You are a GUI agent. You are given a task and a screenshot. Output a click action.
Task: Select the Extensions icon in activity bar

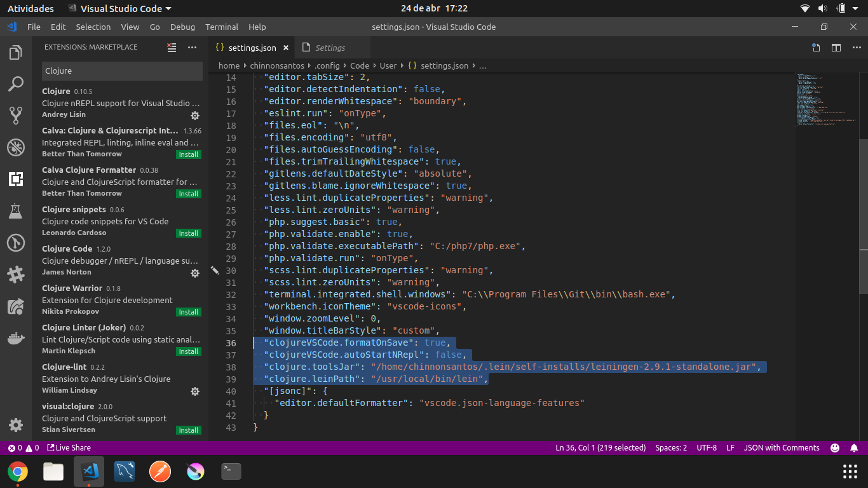click(x=16, y=179)
